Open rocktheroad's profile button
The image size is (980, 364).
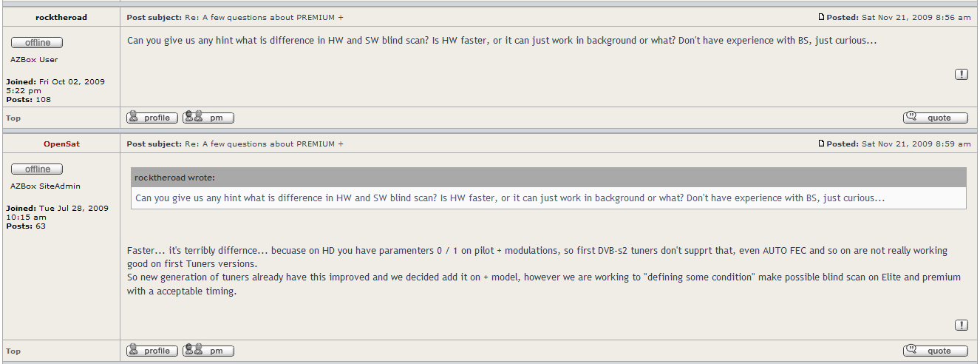(152, 118)
